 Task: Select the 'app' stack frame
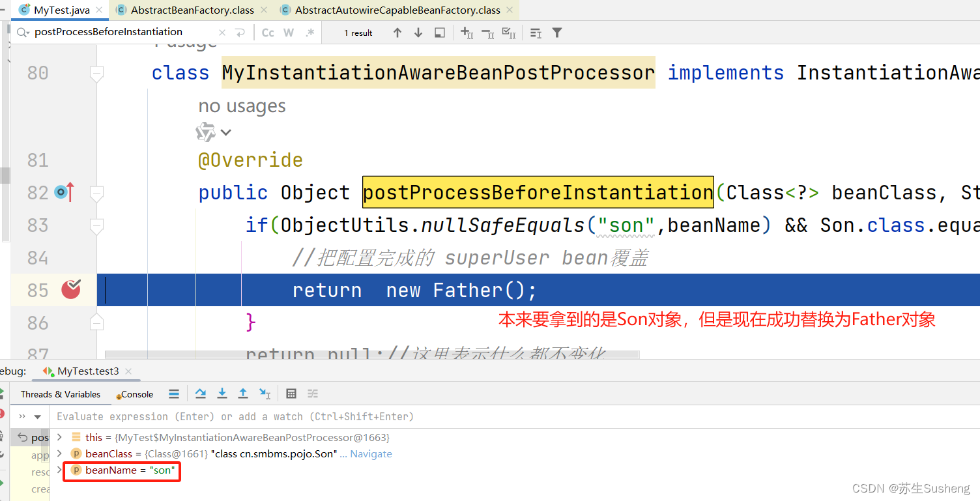[x=31, y=455]
